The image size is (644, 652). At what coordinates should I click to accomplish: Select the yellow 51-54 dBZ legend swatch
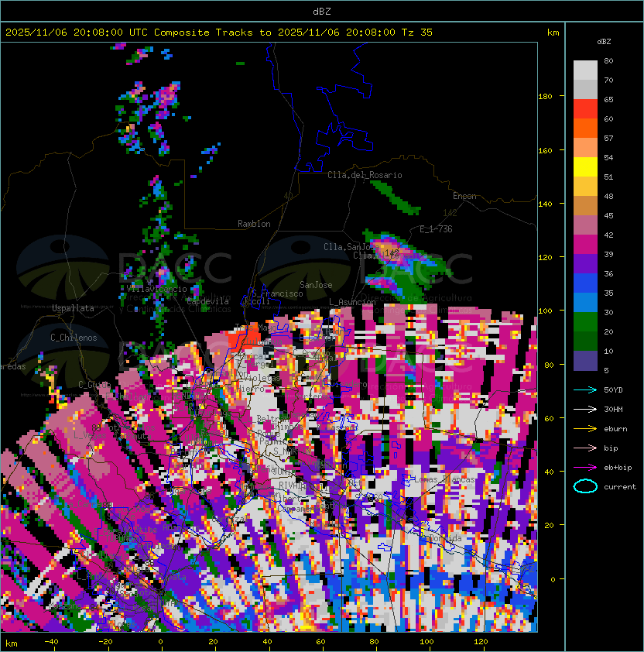pyautogui.click(x=585, y=167)
